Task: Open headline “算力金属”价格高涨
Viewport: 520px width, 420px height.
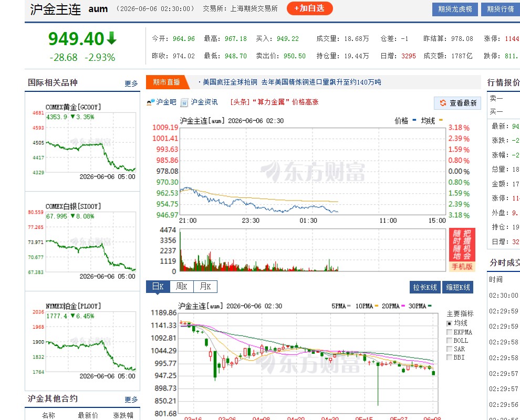Action: (x=274, y=102)
